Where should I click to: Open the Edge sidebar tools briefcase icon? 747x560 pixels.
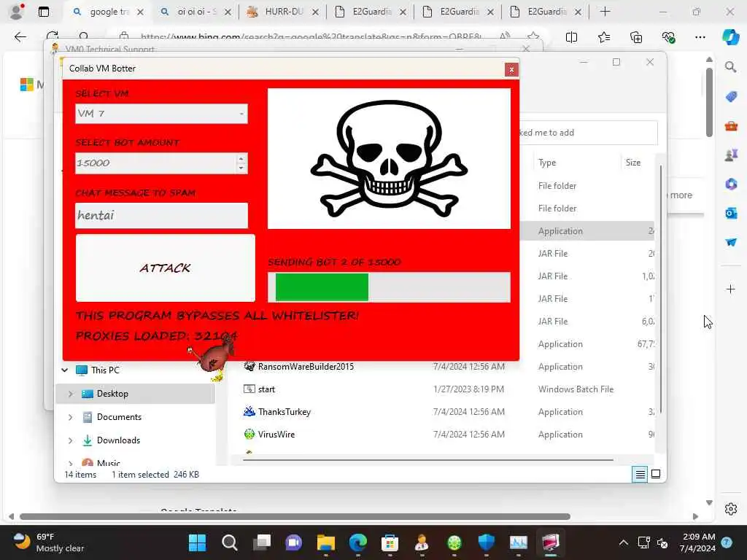(x=731, y=126)
